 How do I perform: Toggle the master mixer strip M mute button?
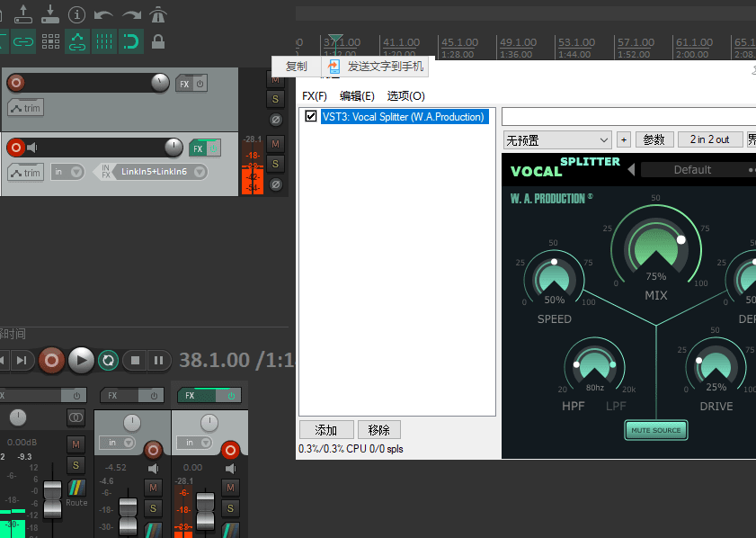[x=76, y=444]
